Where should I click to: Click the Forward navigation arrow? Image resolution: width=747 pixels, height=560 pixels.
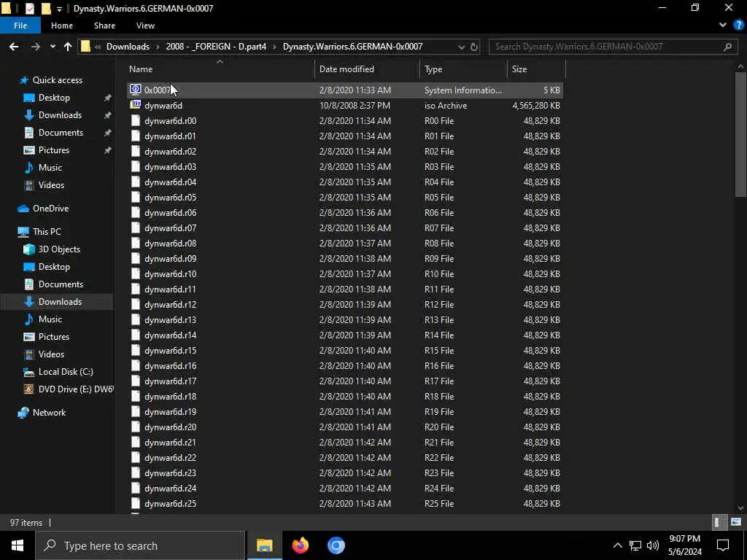[35, 47]
